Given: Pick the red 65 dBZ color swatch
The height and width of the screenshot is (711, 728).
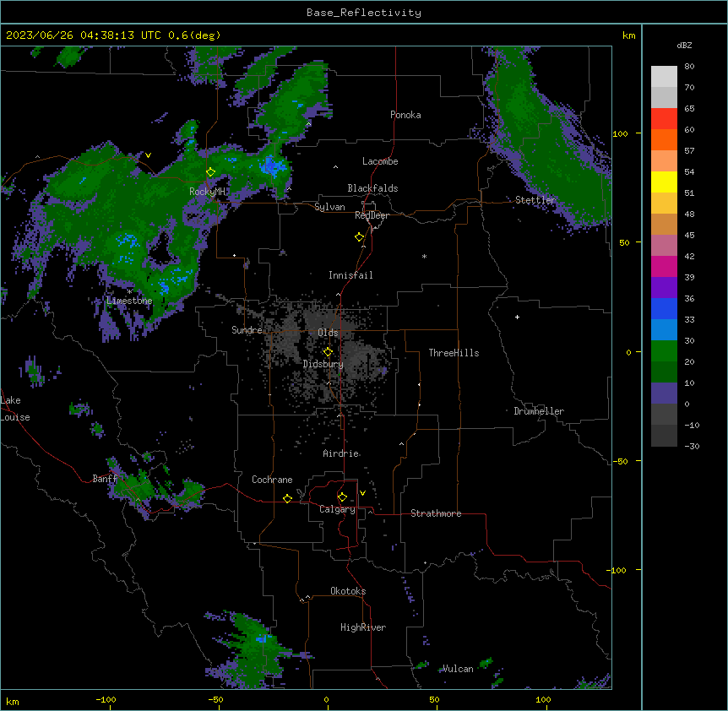Looking at the screenshot, I should tap(664, 119).
